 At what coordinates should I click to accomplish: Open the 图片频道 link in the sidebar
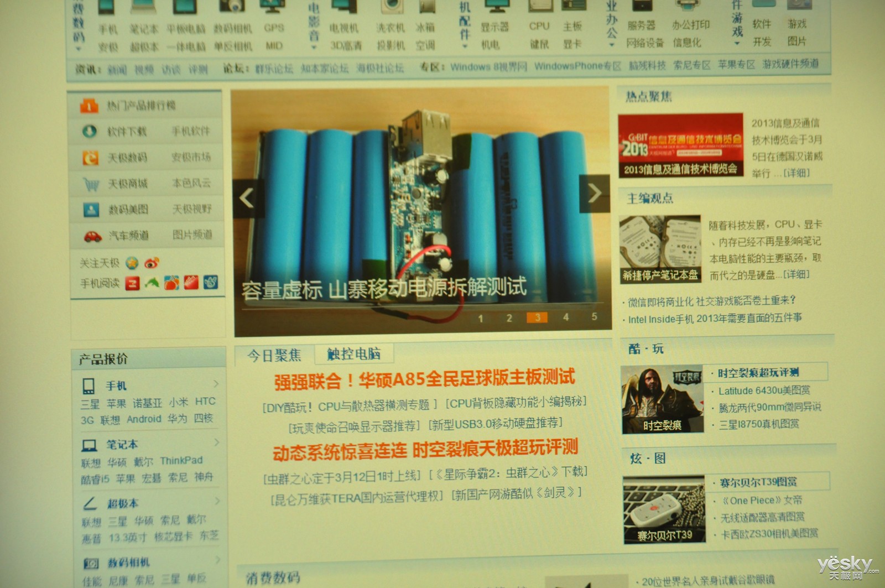click(x=192, y=235)
